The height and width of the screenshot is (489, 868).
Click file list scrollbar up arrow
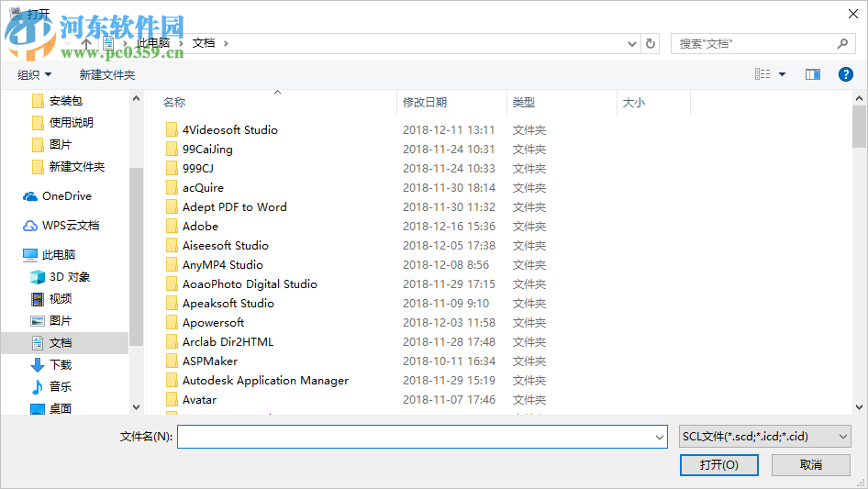pos(859,98)
